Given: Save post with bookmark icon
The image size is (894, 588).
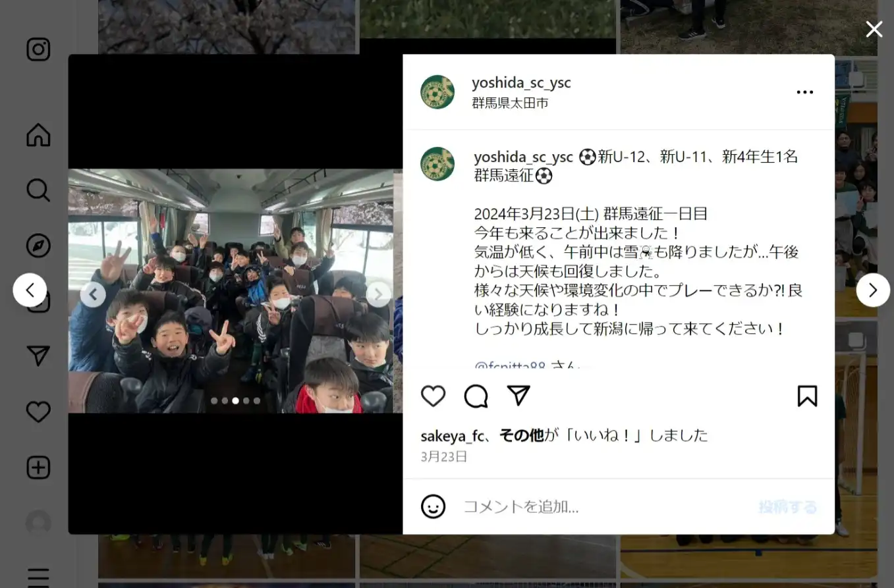Looking at the screenshot, I should pyautogui.click(x=807, y=396).
